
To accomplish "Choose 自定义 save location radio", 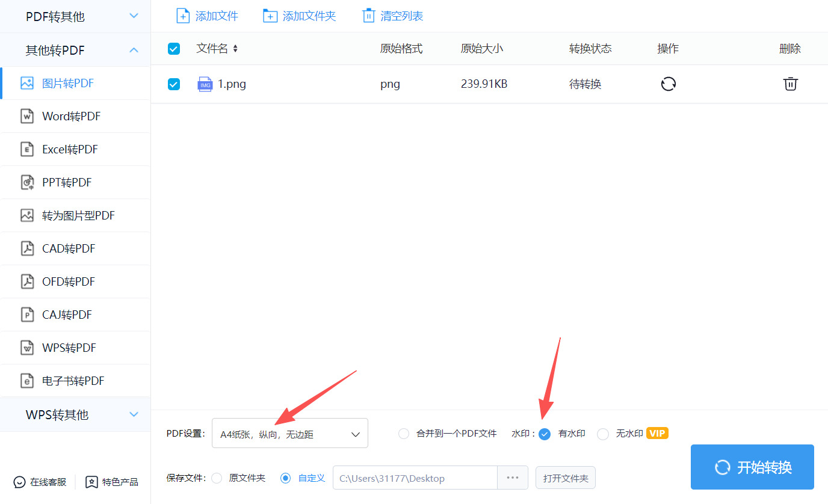I will pos(286,478).
